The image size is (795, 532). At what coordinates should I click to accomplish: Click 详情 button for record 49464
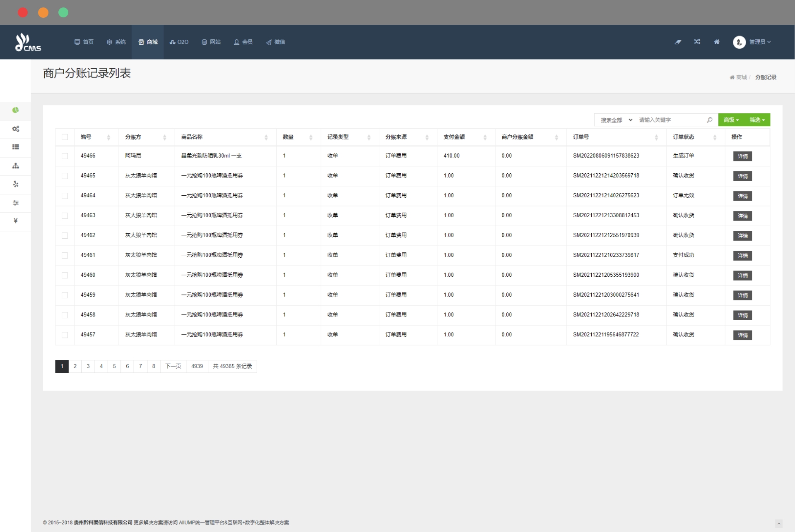[742, 196]
